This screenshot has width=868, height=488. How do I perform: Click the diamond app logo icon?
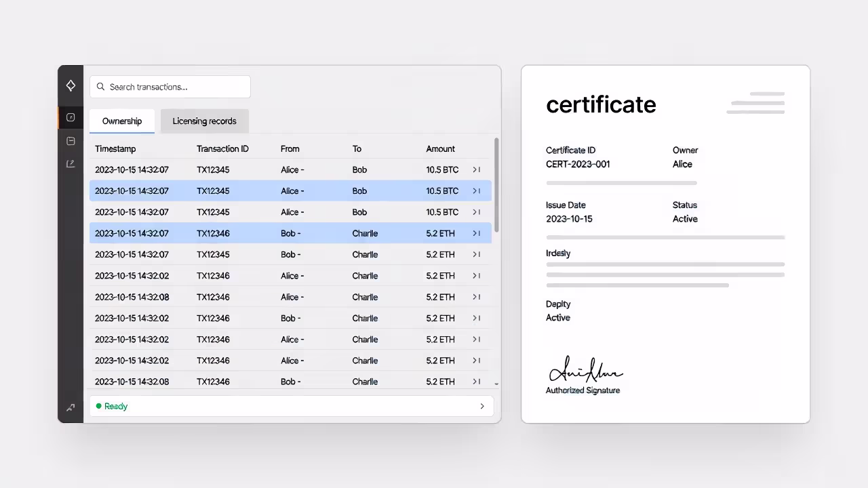71,85
